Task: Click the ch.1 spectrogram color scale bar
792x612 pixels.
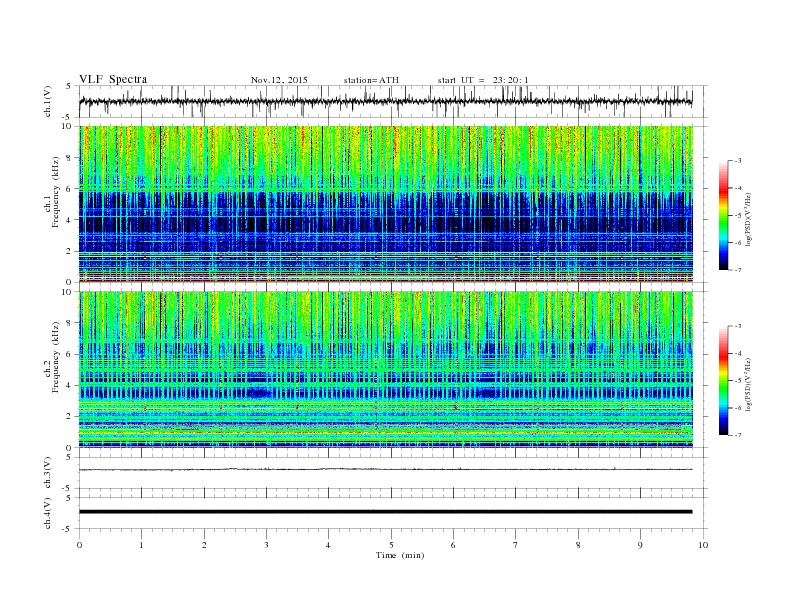Action: (724, 215)
